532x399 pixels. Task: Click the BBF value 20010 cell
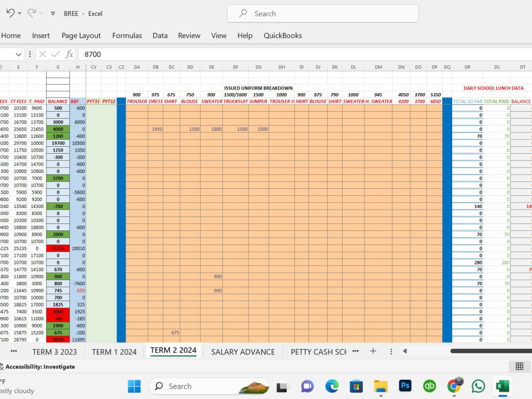[78, 248]
